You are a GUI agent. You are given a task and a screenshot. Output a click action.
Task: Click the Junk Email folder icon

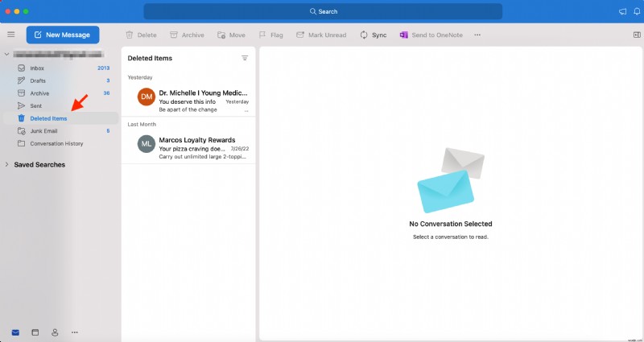tap(22, 131)
